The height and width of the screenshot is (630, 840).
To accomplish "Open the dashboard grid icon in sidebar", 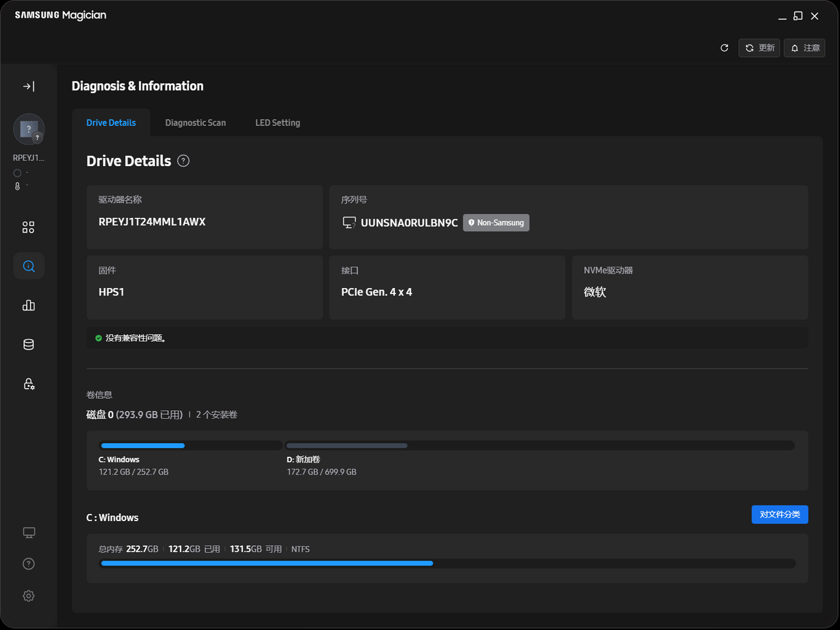I will (x=28, y=227).
